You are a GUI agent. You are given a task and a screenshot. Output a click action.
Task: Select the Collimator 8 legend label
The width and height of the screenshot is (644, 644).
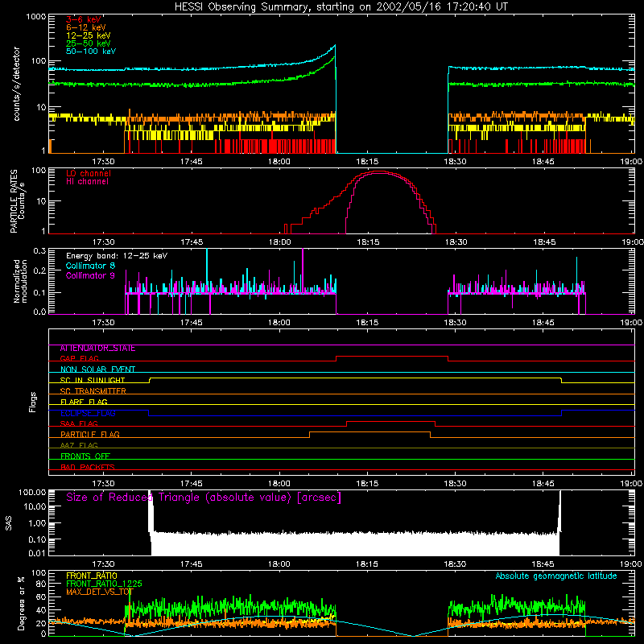click(90, 266)
